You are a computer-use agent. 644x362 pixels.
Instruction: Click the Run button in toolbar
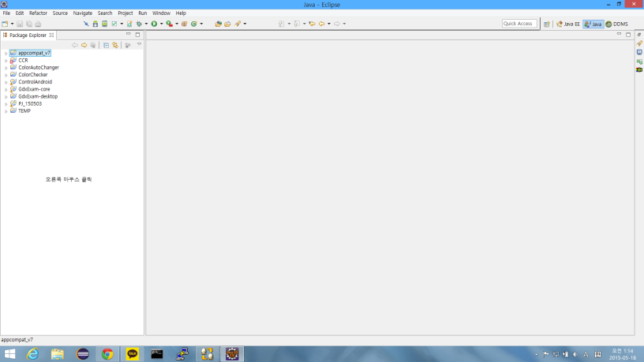(x=154, y=24)
